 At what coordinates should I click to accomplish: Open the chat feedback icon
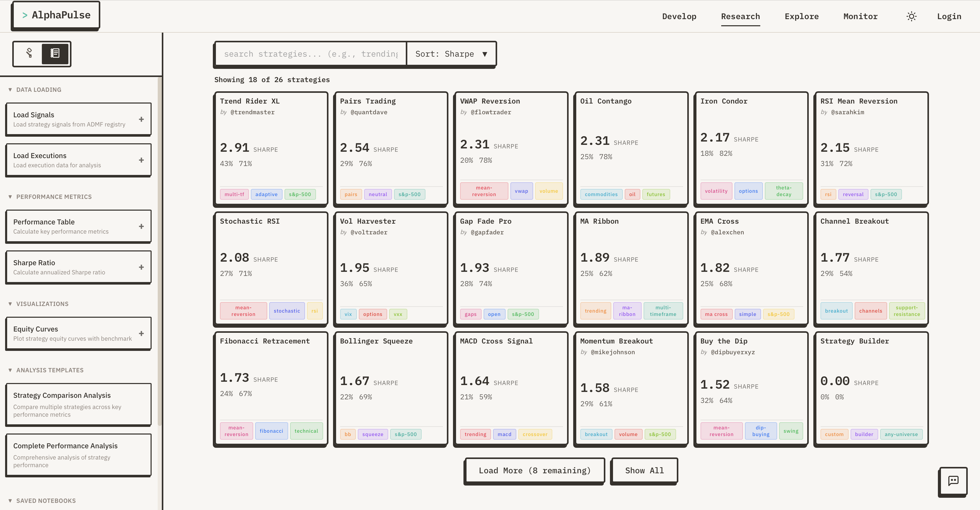(953, 481)
